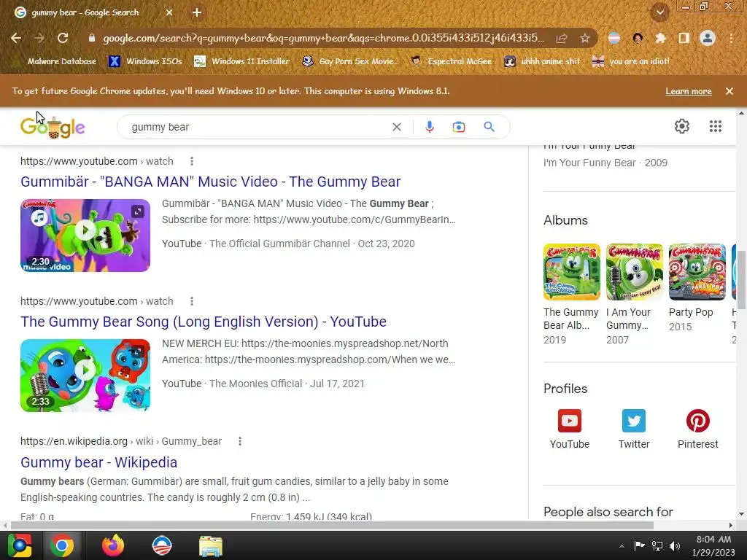Open options menu for Gummy Bear Song result
This screenshot has height=560, width=747.
tap(192, 301)
